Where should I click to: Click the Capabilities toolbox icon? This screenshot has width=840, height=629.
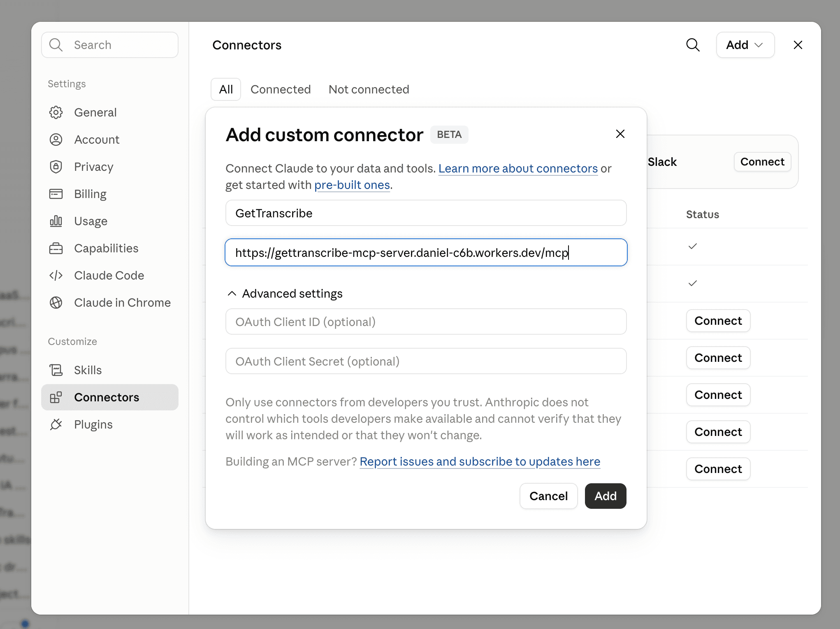coord(56,248)
